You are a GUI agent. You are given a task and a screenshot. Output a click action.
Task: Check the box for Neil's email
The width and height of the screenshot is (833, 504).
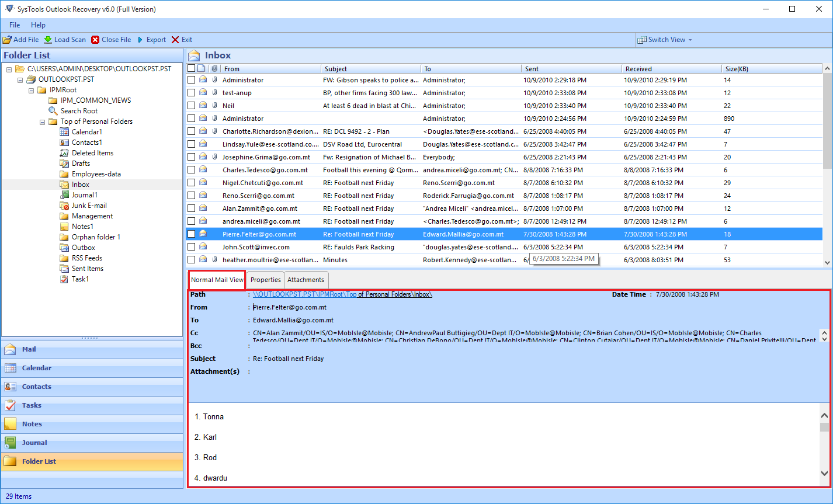[x=191, y=106]
